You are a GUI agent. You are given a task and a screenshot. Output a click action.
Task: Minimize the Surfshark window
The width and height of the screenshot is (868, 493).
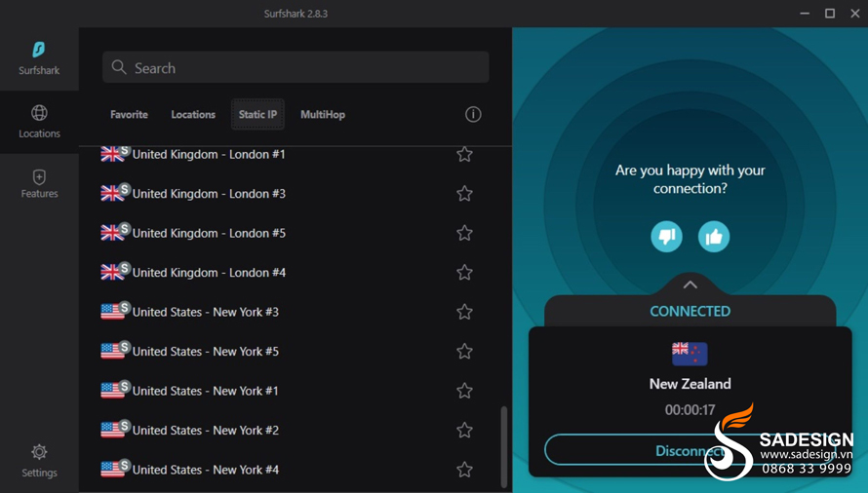tap(805, 14)
